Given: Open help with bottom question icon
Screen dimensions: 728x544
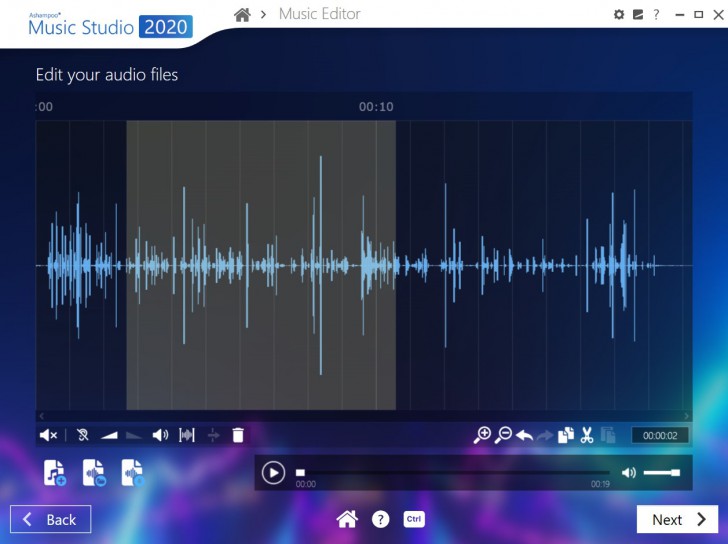Looking at the screenshot, I should tap(380, 519).
